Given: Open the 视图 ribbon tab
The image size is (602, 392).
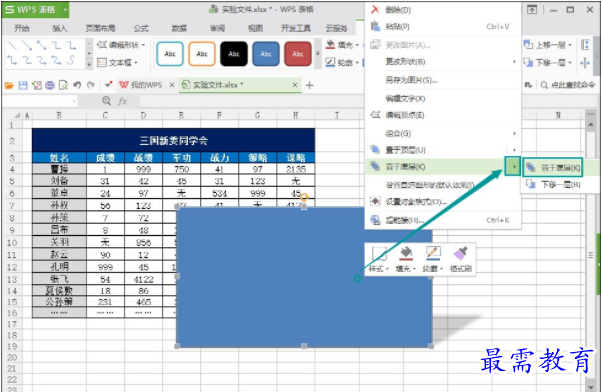Looking at the screenshot, I should pos(255,28).
